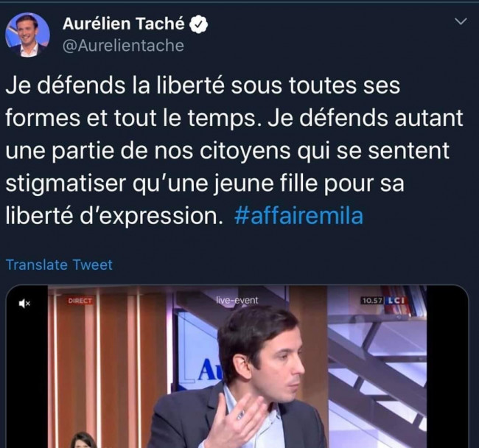Click the words 'liberté d'expression.'
Screen dimensions: 479x448
pos(114,216)
